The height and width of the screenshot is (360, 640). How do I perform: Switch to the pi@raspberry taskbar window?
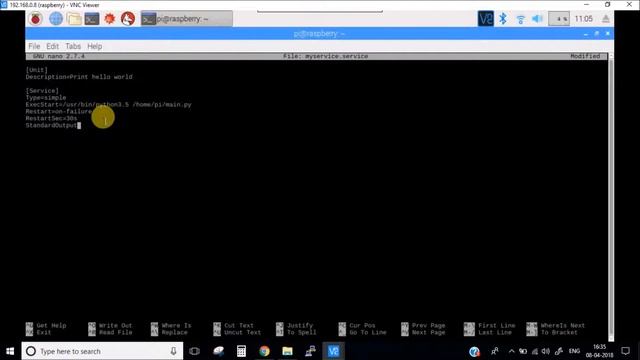[x=187, y=19]
